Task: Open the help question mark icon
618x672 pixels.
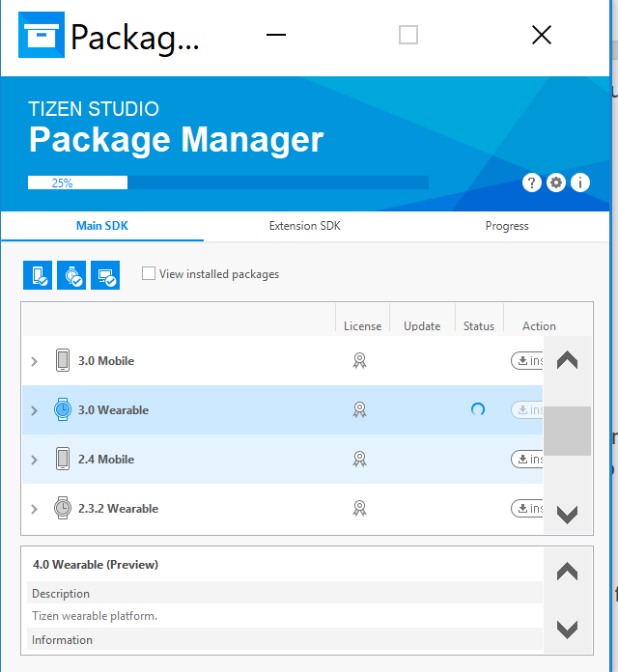Action: click(531, 183)
